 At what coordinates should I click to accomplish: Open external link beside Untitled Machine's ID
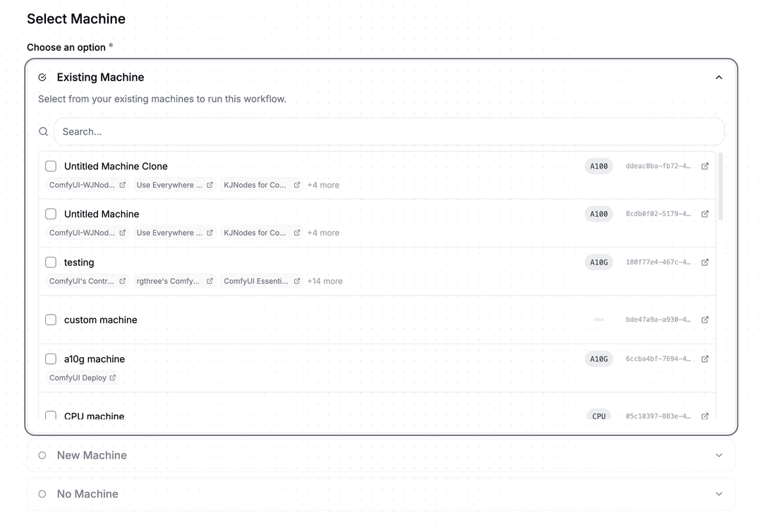(x=705, y=214)
